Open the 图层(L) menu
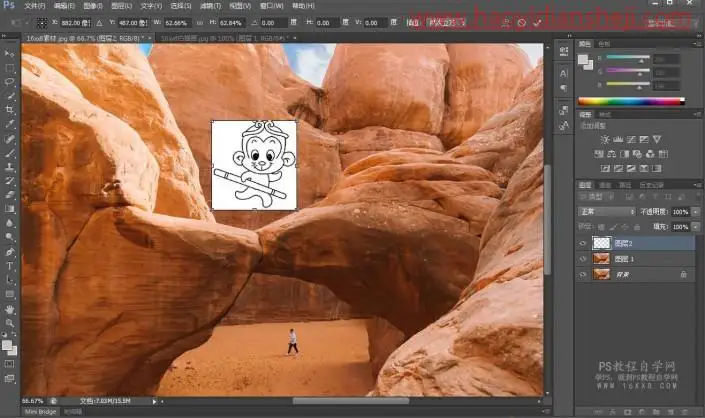This screenshot has height=418, width=705. tap(121, 6)
